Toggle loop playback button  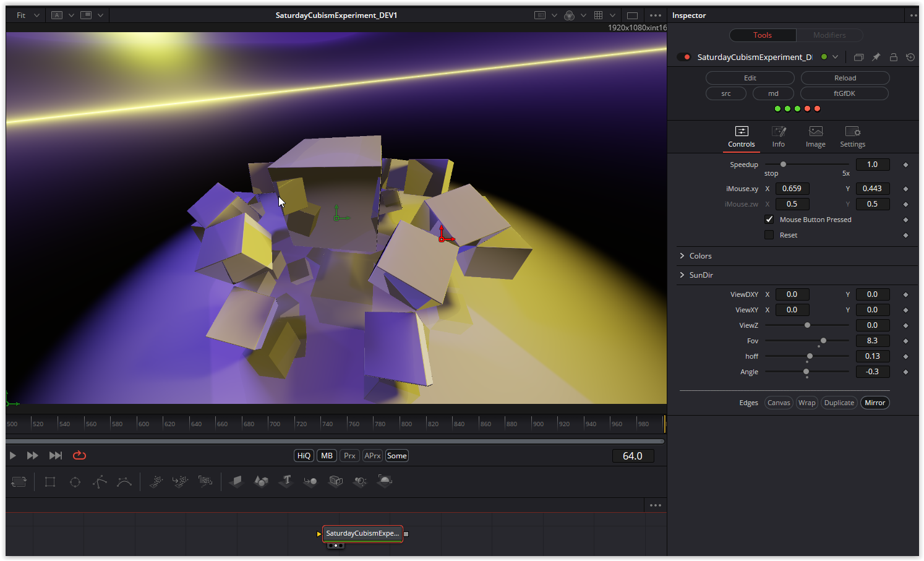pyautogui.click(x=79, y=456)
